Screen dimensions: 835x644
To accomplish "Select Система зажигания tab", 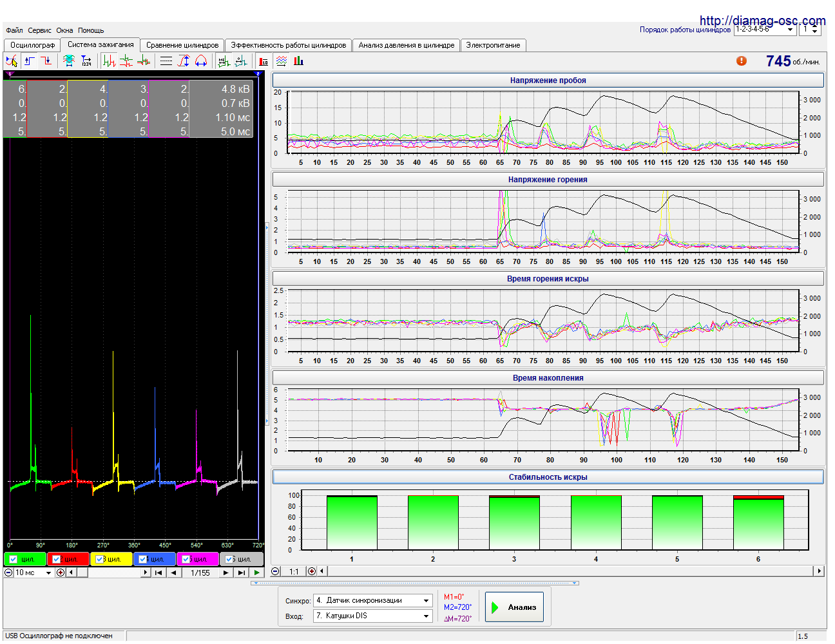I will [x=101, y=44].
